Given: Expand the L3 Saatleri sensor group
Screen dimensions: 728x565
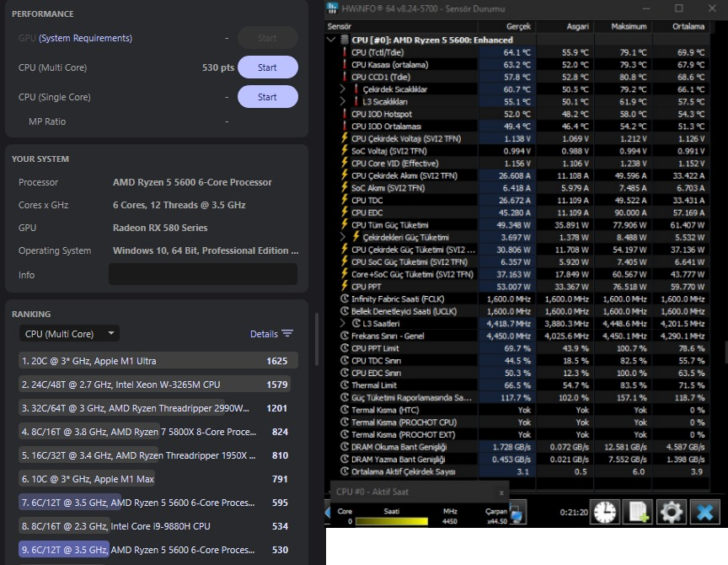Looking at the screenshot, I should (343, 323).
